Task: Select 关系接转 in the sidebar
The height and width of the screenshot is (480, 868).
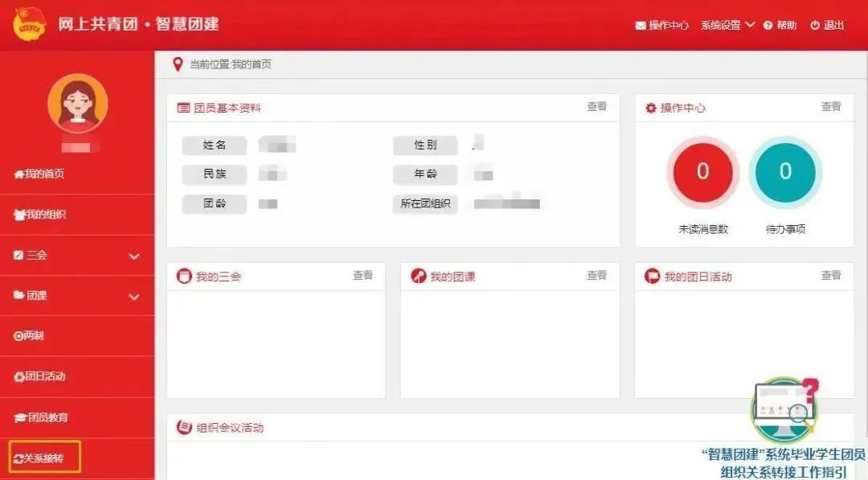Action: 44,459
